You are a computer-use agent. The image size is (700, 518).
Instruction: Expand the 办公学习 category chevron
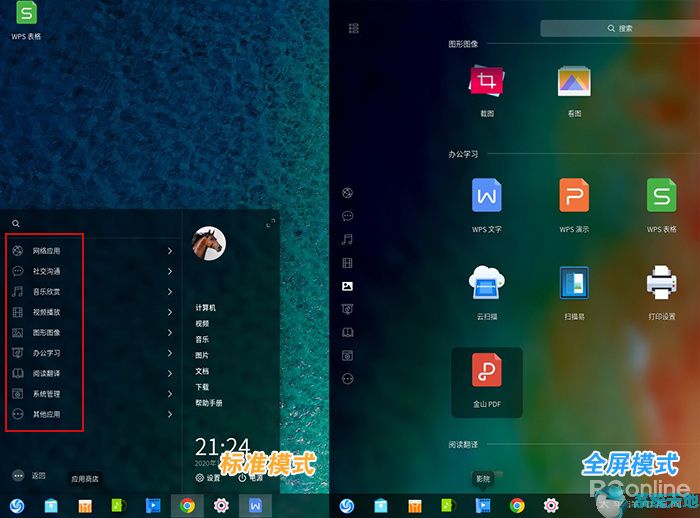(x=170, y=353)
